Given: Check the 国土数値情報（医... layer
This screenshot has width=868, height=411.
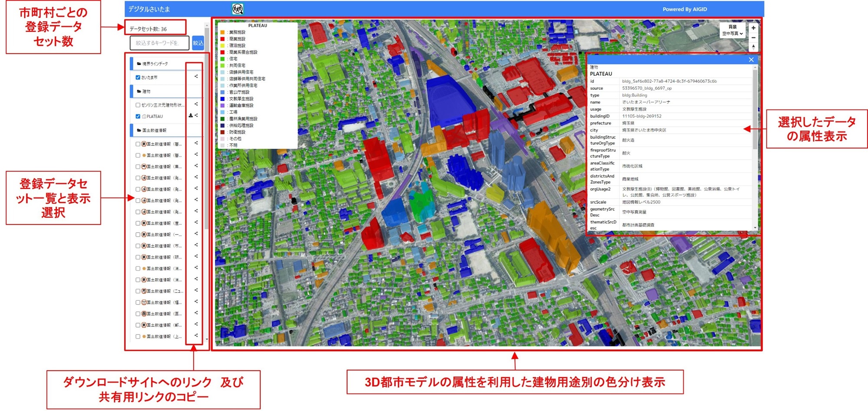Looking at the screenshot, I should click(138, 313).
